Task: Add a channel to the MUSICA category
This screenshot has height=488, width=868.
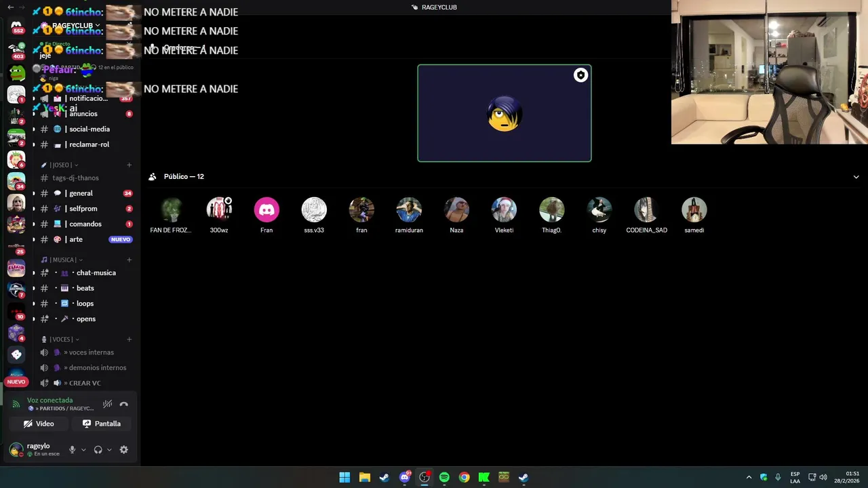Action: tap(129, 260)
